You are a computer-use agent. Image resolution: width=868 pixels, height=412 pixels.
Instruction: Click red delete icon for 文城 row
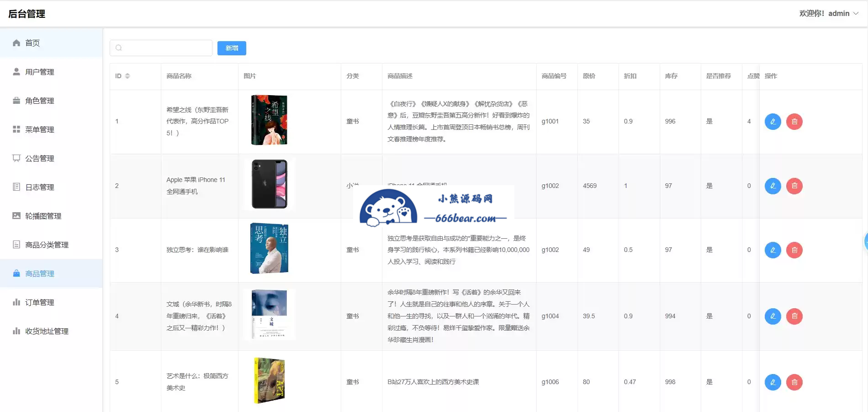pyautogui.click(x=794, y=316)
